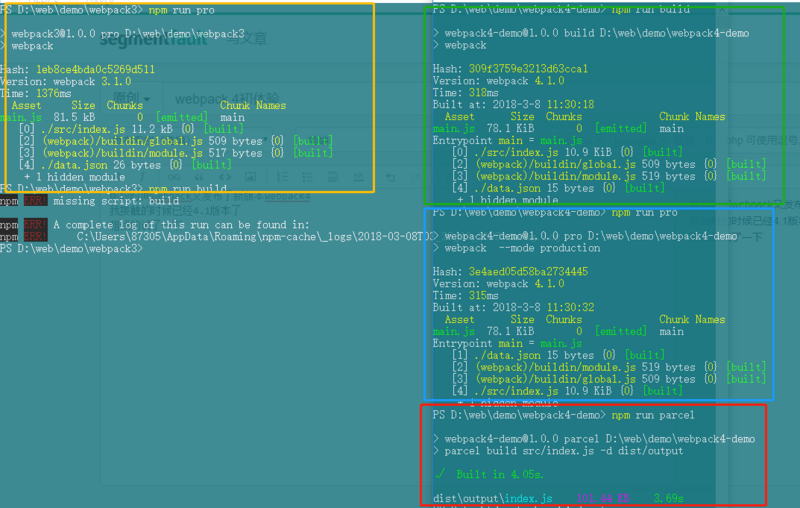This screenshot has height=508, width=800.
Task: Click 'module.js 517 bytes' row
Action: click(x=176, y=153)
